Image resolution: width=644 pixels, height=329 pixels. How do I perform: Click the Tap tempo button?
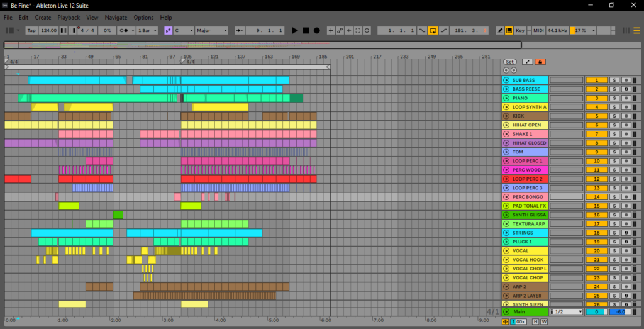pos(31,30)
